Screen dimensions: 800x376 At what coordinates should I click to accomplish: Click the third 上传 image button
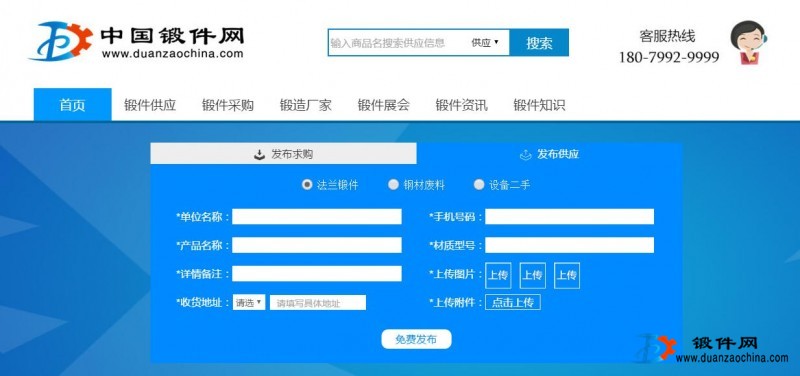coord(567,275)
